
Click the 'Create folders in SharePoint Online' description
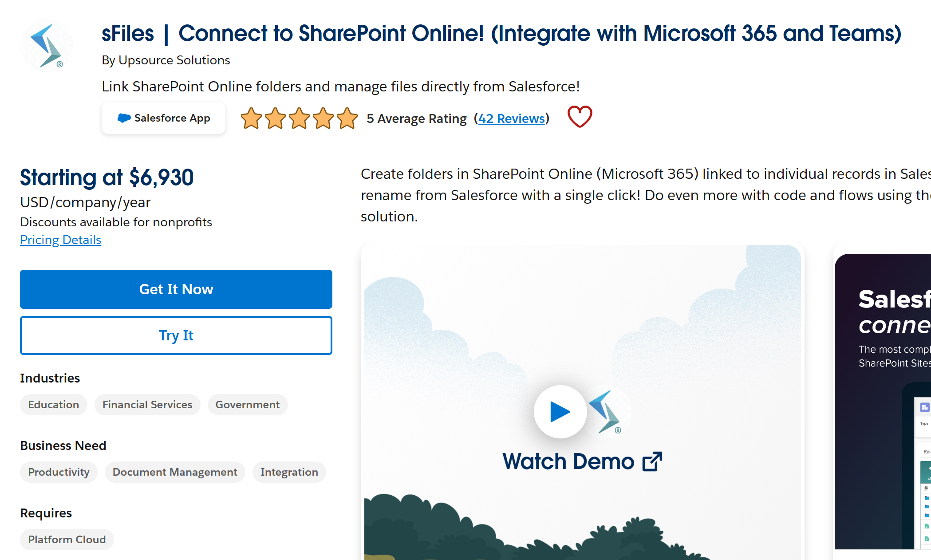[x=646, y=195]
